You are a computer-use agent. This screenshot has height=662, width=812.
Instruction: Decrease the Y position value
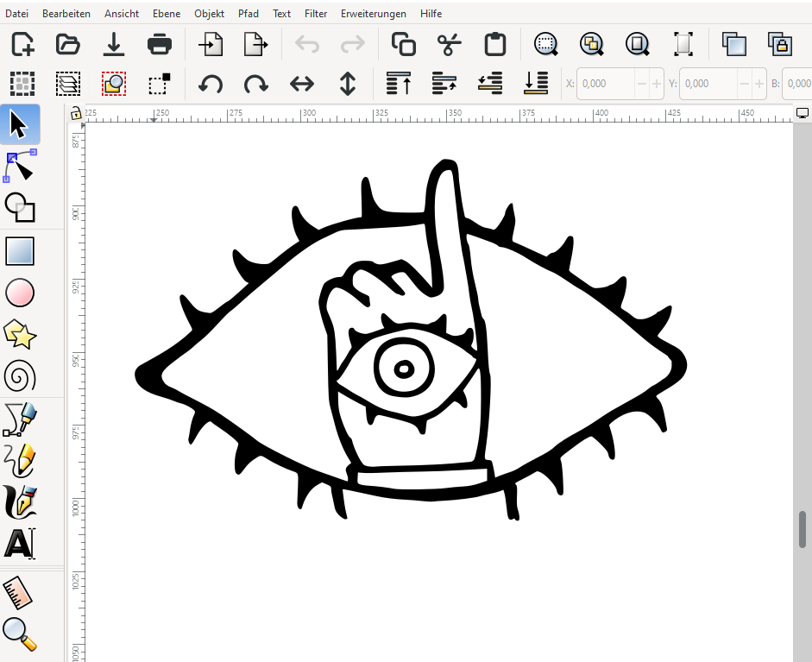[744, 84]
